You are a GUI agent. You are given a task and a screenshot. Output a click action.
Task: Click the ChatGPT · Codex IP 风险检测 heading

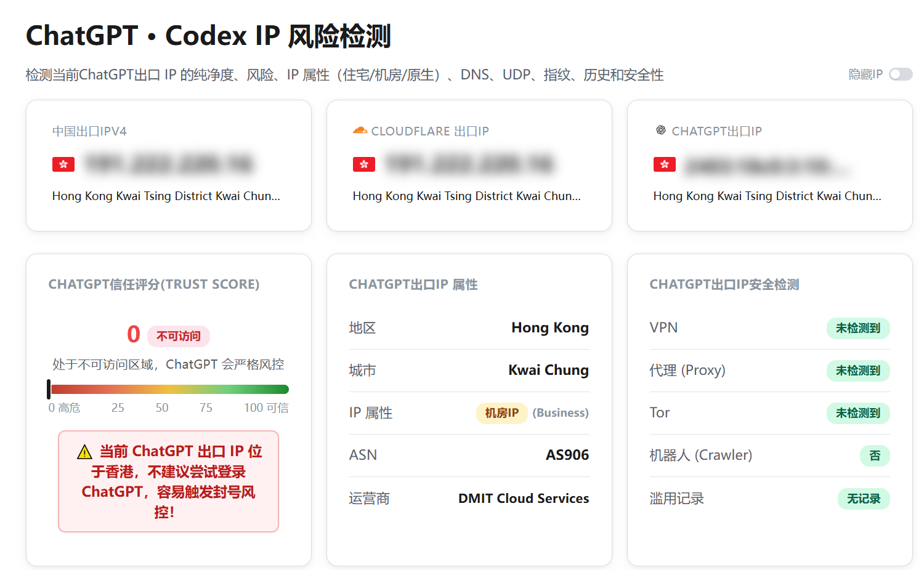[x=208, y=36]
